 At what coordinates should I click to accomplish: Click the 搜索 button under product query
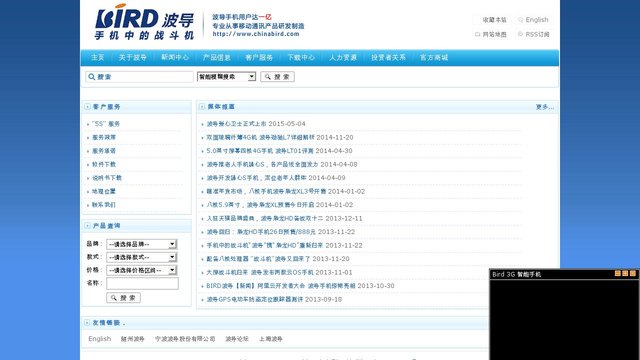pyautogui.click(x=124, y=298)
